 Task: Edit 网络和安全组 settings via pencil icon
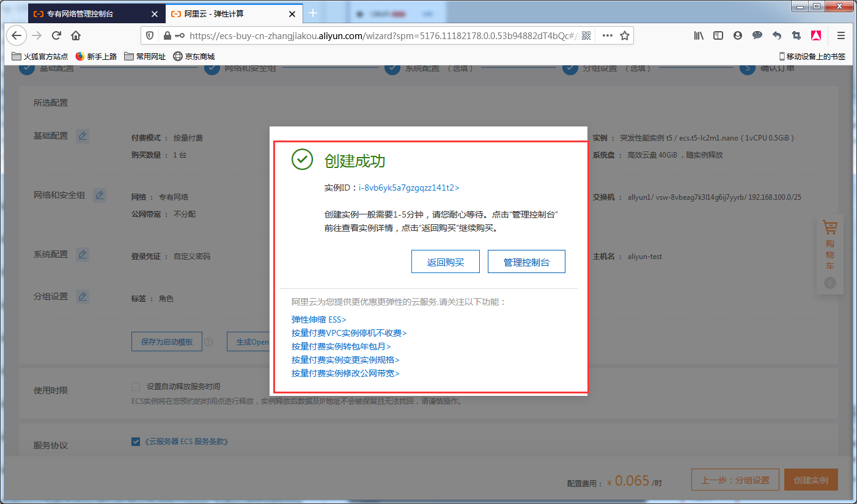[x=100, y=195]
